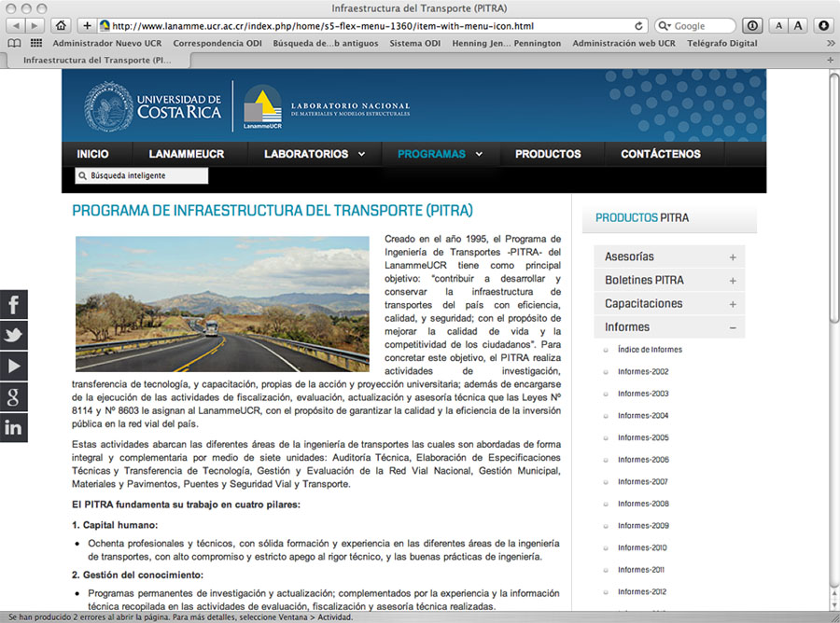Open Henning Jen... Pennington bookmark

tap(506, 43)
